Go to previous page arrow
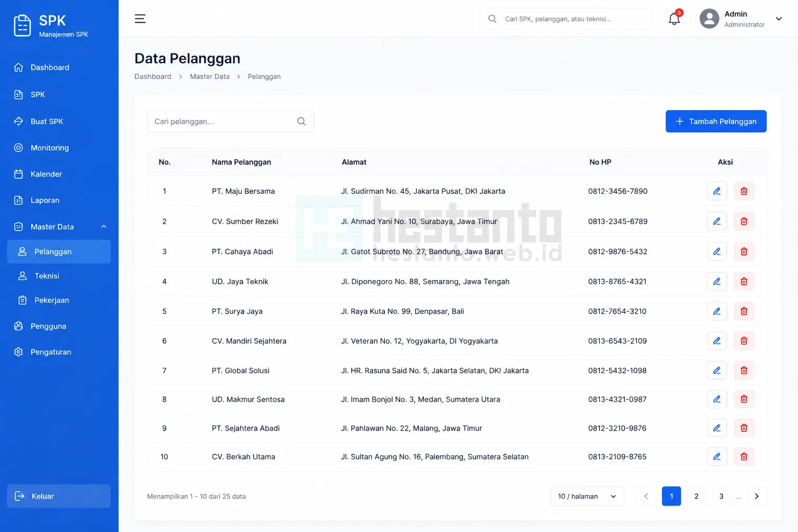This screenshot has width=798, height=532. [x=646, y=496]
